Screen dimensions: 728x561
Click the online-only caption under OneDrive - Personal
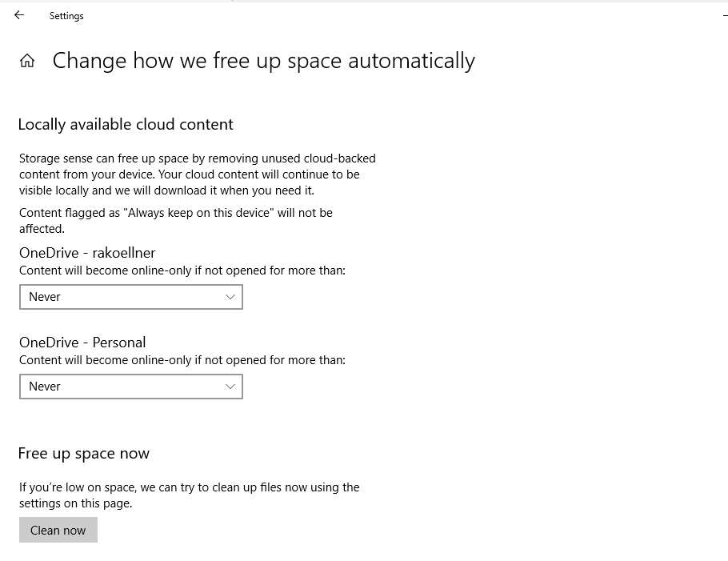point(182,360)
